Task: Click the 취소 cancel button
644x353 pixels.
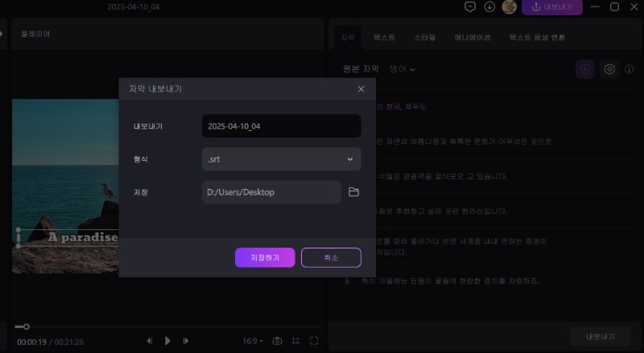Action: pos(331,257)
